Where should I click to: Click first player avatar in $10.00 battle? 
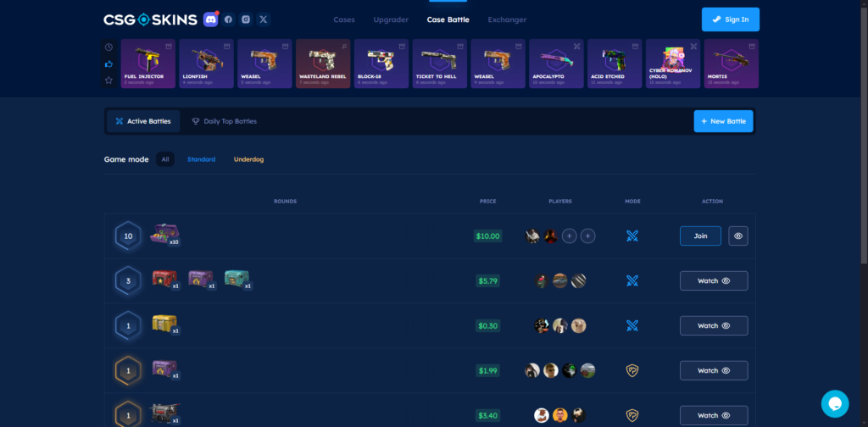tap(532, 236)
